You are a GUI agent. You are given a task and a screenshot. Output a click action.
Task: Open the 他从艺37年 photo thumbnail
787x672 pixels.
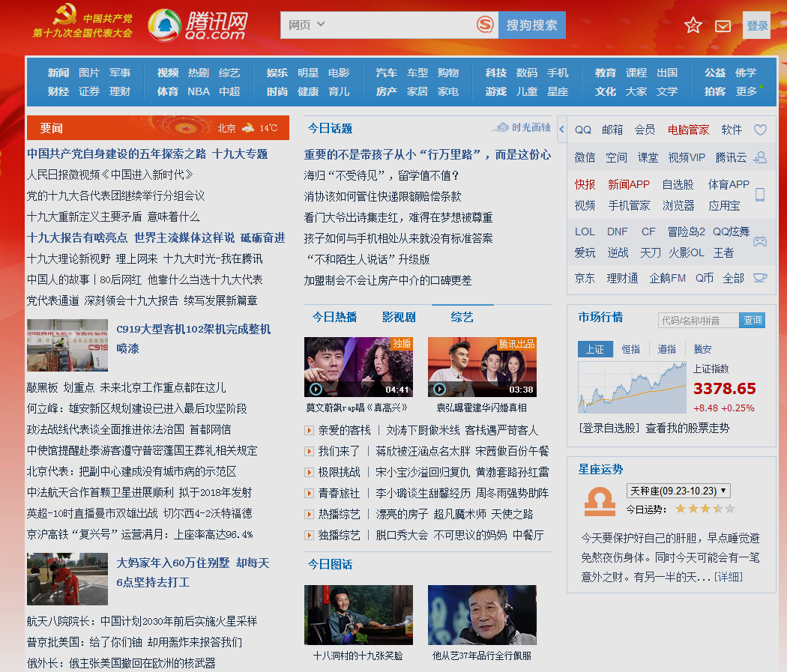482,615
